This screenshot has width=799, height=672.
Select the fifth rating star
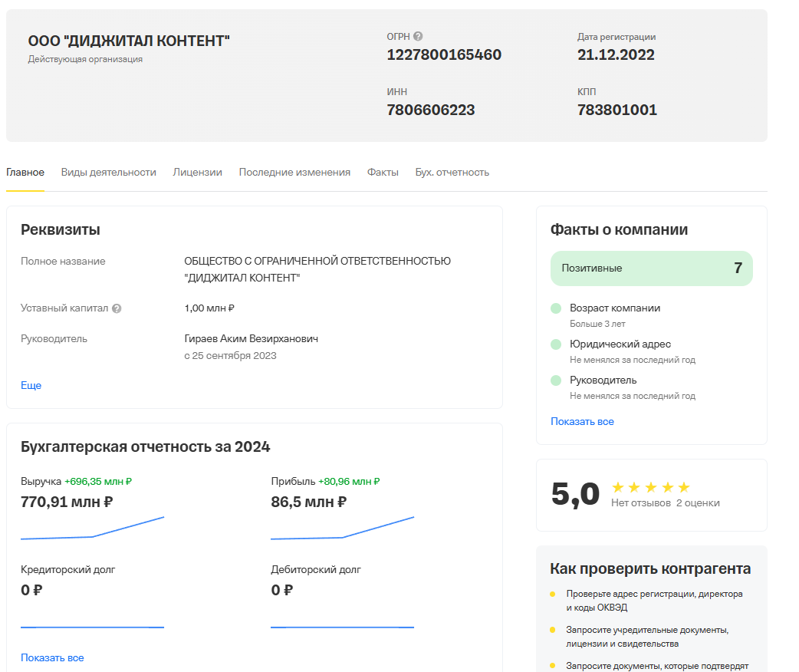[x=685, y=486]
